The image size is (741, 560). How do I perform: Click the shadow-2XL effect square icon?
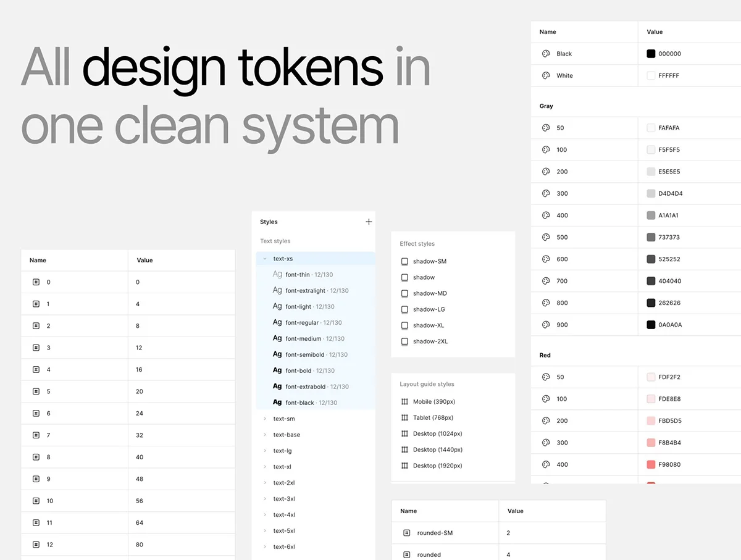404,341
